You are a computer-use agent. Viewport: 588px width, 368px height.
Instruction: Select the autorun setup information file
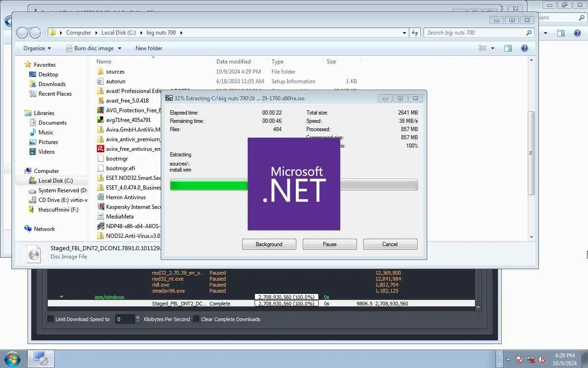click(115, 81)
